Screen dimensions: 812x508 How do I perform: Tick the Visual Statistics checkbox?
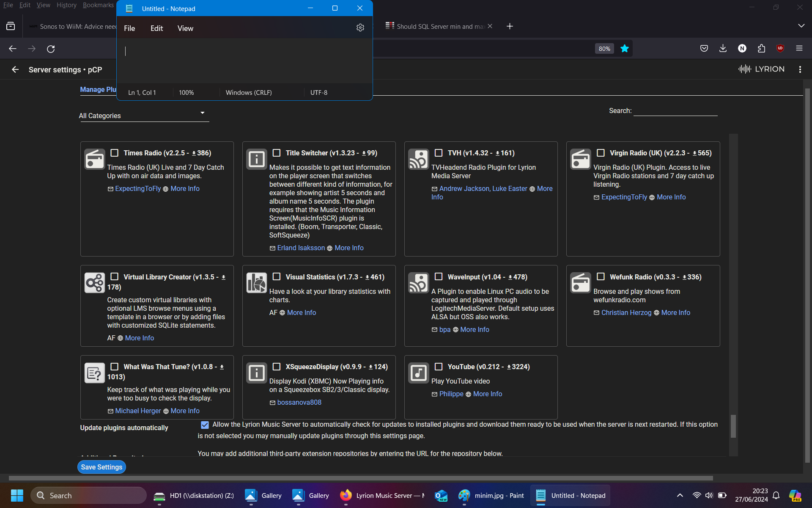[x=277, y=277]
